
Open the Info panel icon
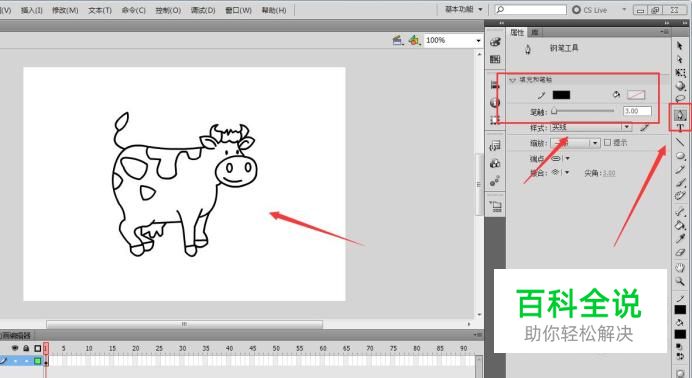coord(495,103)
